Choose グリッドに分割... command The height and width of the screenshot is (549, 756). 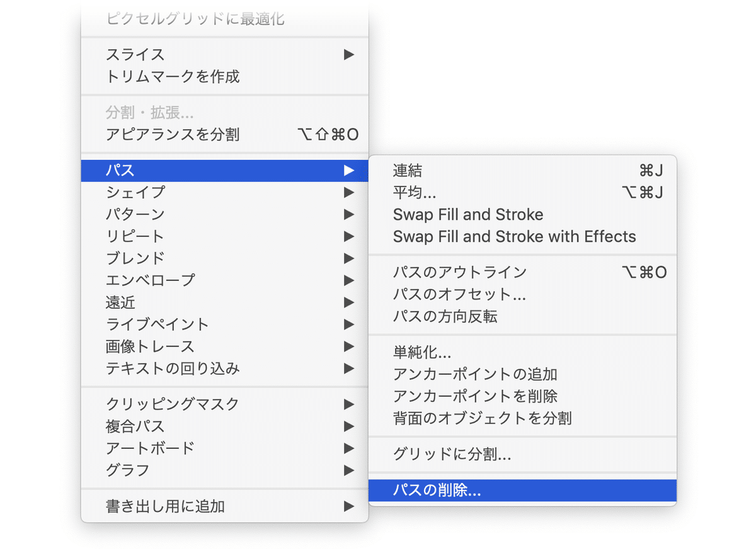[522, 455]
